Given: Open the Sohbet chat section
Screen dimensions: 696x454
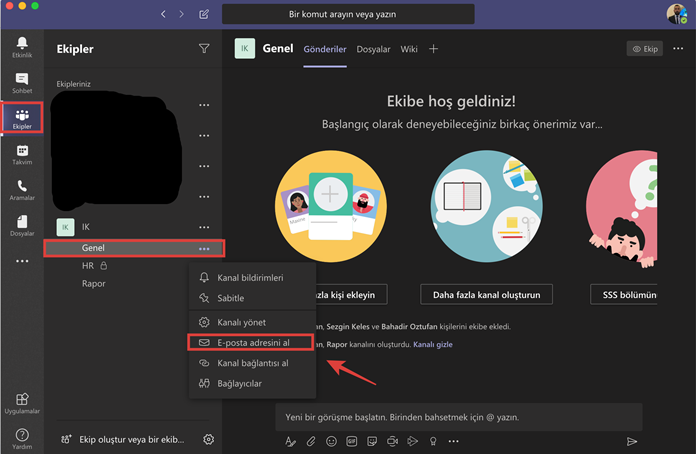Looking at the screenshot, I should (x=22, y=83).
